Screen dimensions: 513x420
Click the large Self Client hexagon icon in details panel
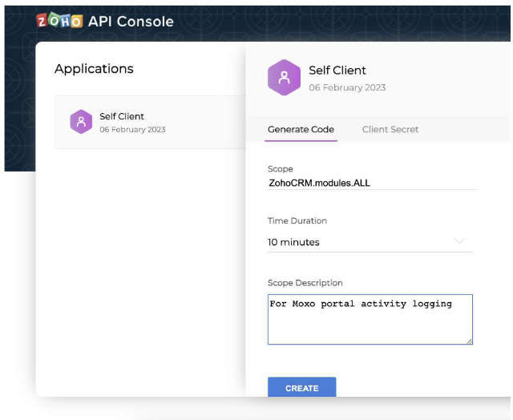(284, 78)
